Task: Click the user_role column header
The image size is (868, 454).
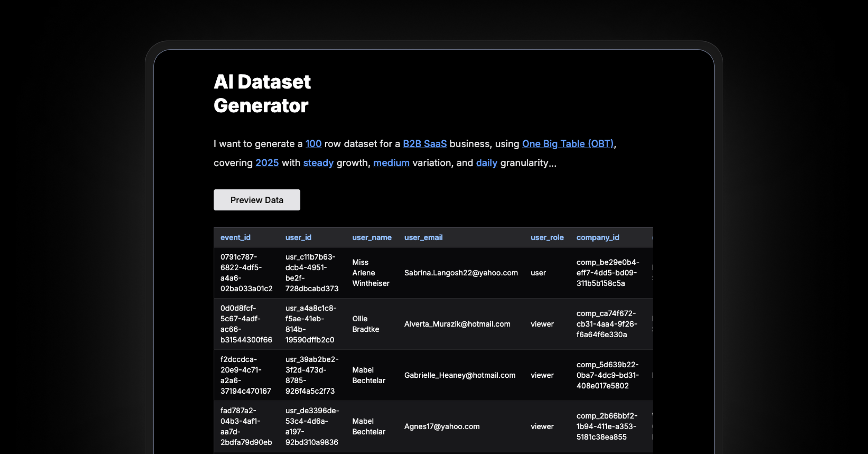Action: pyautogui.click(x=547, y=237)
